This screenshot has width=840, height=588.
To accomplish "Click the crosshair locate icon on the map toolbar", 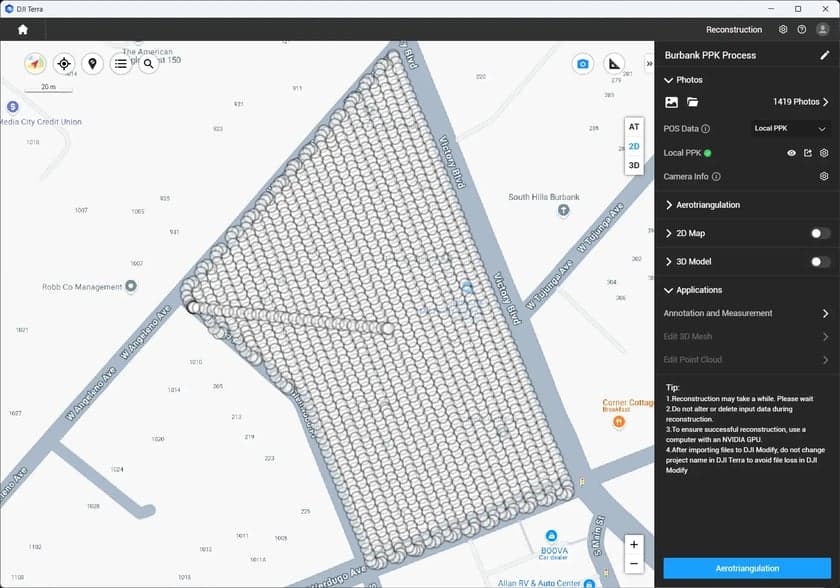I will pos(63,64).
